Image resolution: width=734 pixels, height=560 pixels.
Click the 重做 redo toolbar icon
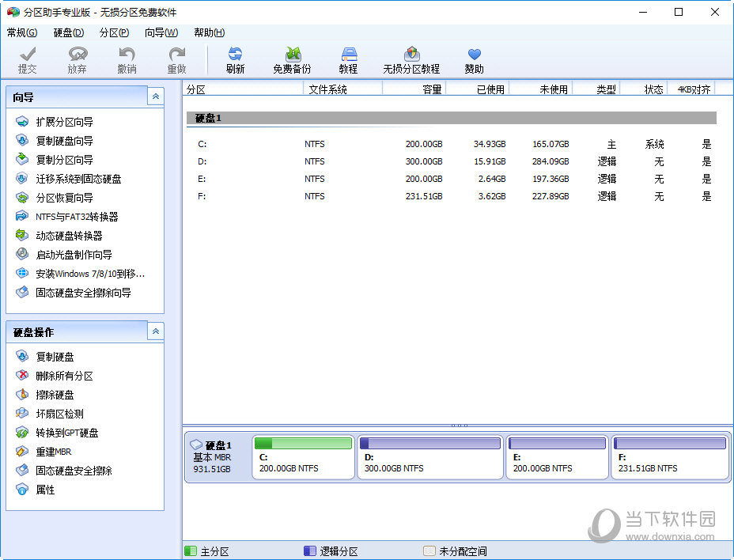176,55
